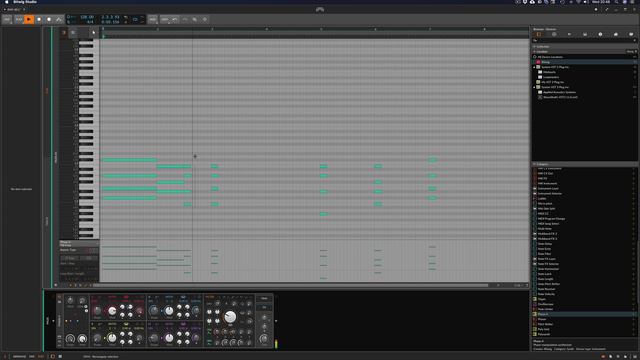Toggle the automation write button in transport
This screenshot has width=640, height=360.
coord(59,19)
